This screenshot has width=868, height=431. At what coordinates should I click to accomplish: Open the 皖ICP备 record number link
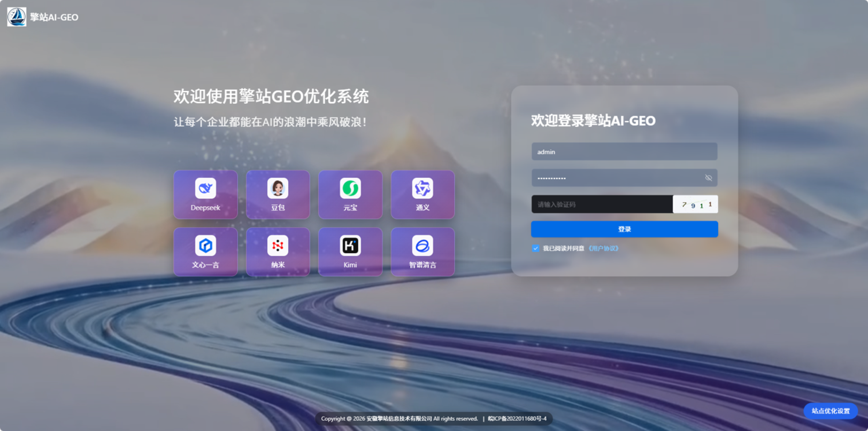tap(517, 418)
